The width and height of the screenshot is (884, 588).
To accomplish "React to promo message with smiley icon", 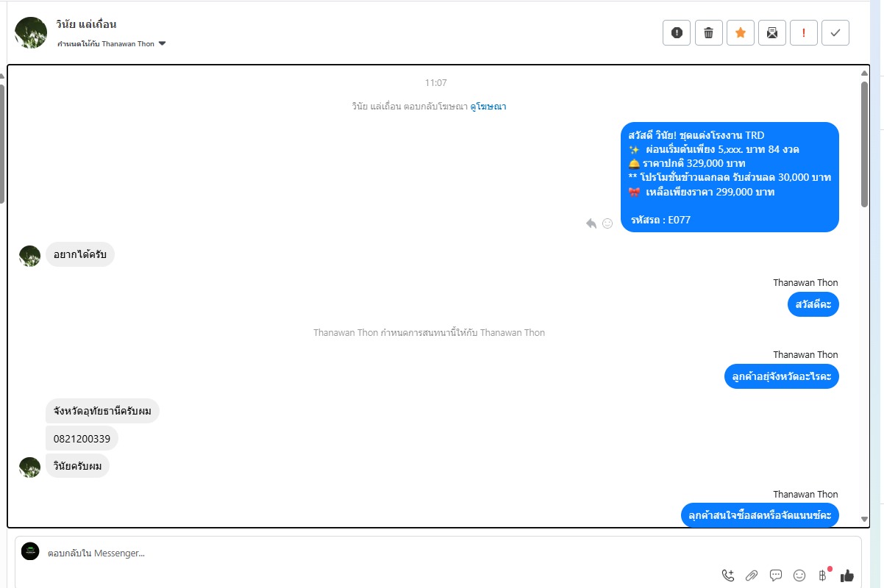I will [x=607, y=223].
